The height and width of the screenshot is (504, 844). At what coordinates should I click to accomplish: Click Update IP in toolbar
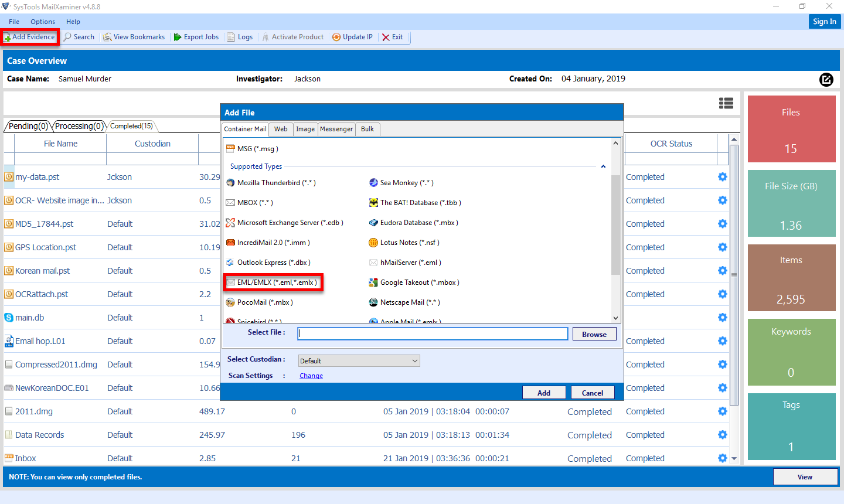pyautogui.click(x=353, y=37)
